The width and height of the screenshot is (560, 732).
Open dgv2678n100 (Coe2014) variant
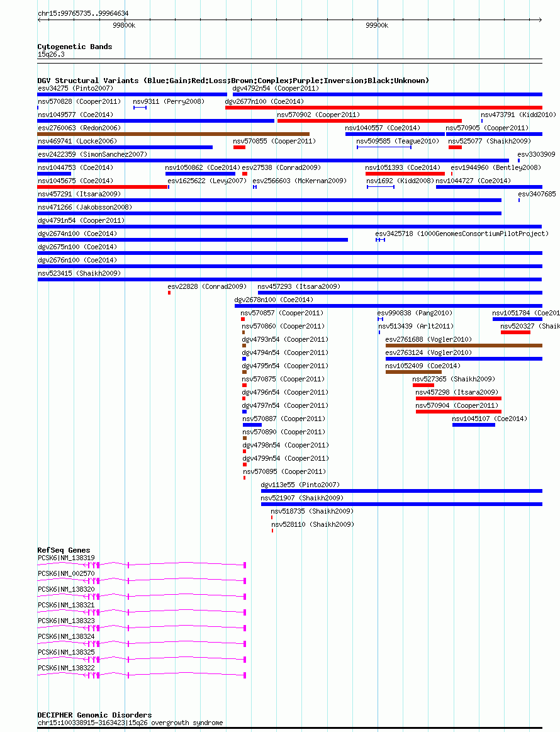click(x=274, y=300)
